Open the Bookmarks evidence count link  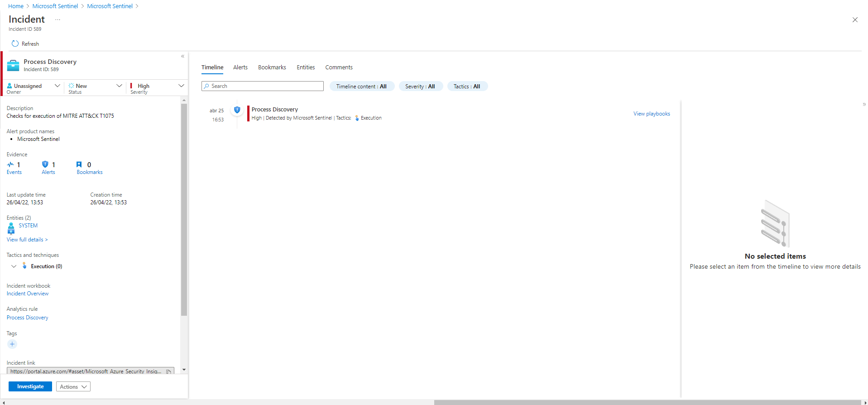90,172
